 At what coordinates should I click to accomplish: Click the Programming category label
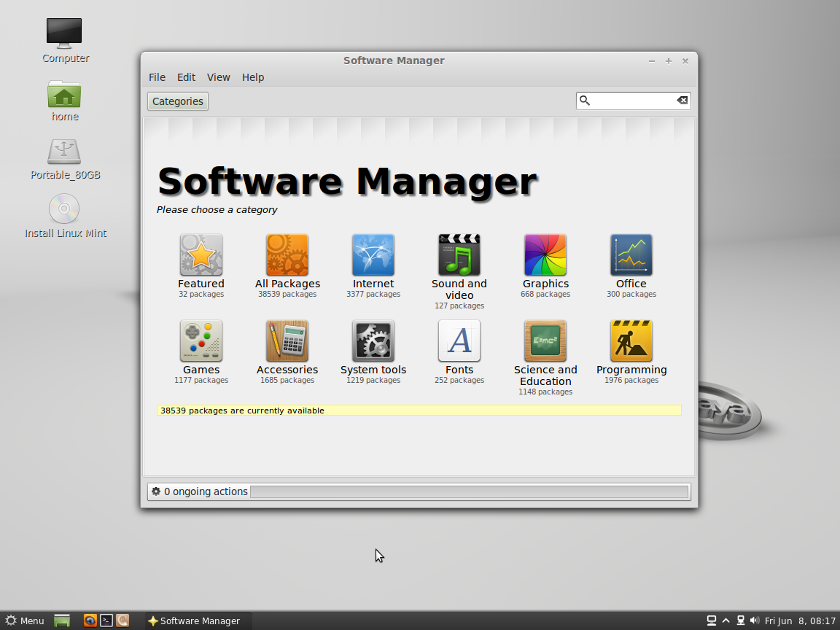(x=631, y=370)
